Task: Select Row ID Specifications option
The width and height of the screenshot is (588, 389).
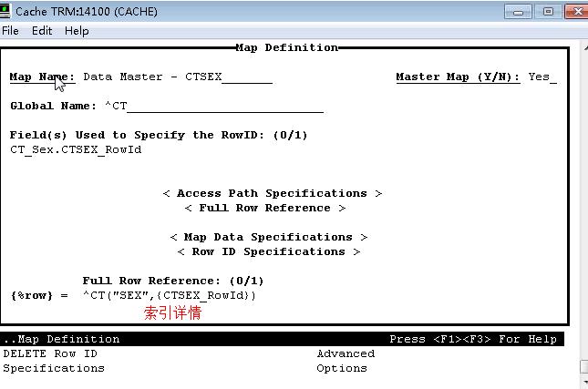Action: click(x=269, y=251)
